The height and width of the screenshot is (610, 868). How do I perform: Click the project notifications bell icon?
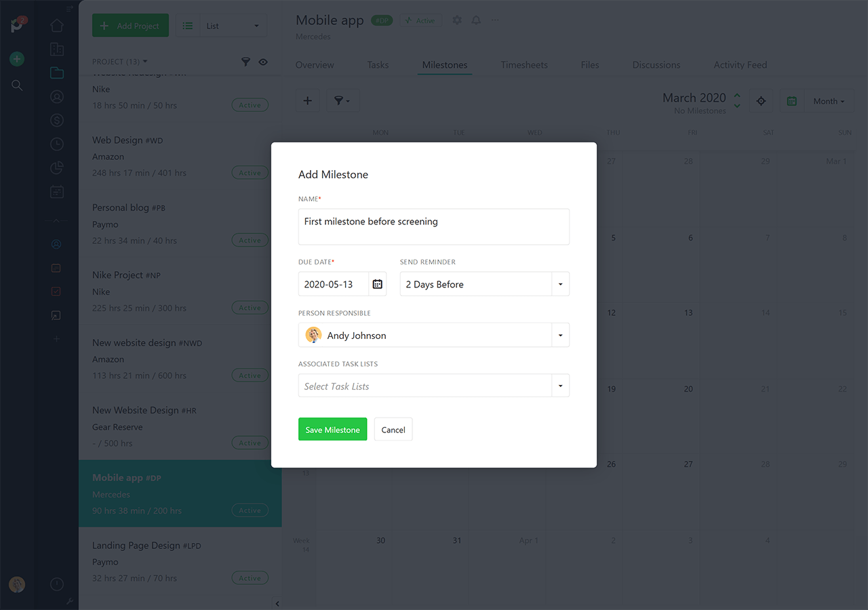(476, 20)
